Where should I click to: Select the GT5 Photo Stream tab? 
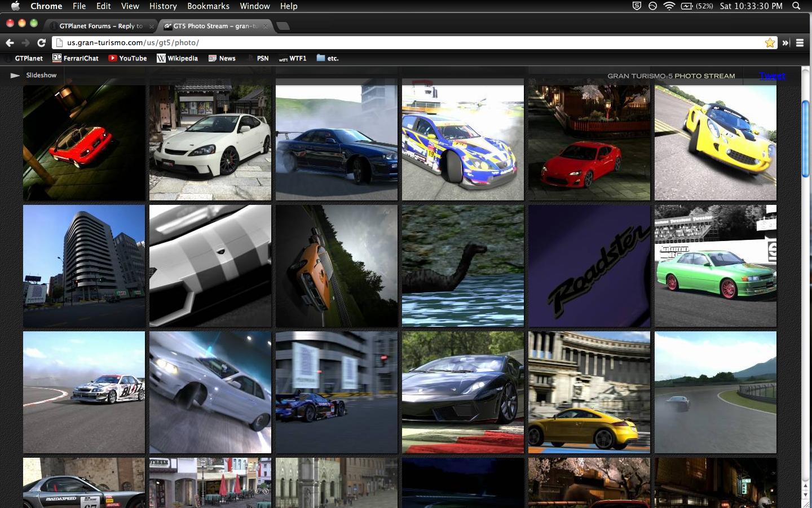[x=216, y=26]
